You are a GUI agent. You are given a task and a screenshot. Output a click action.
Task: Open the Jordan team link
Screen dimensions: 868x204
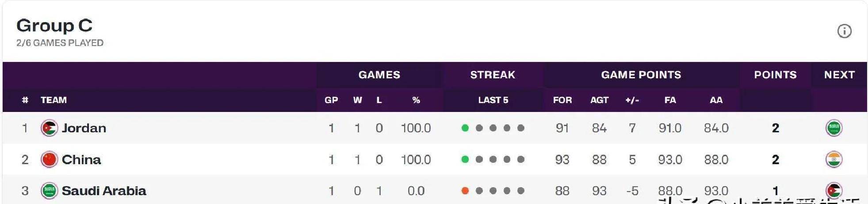(84, 128)
